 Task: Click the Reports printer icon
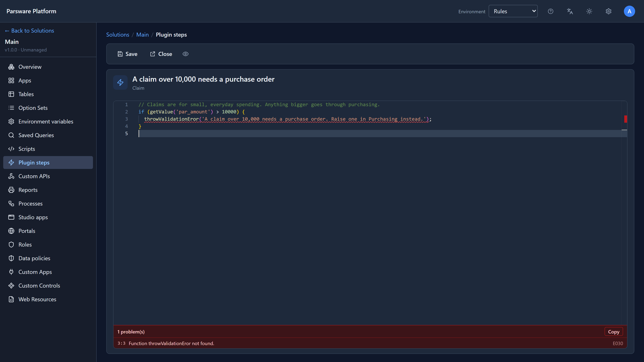coord(11,190)
